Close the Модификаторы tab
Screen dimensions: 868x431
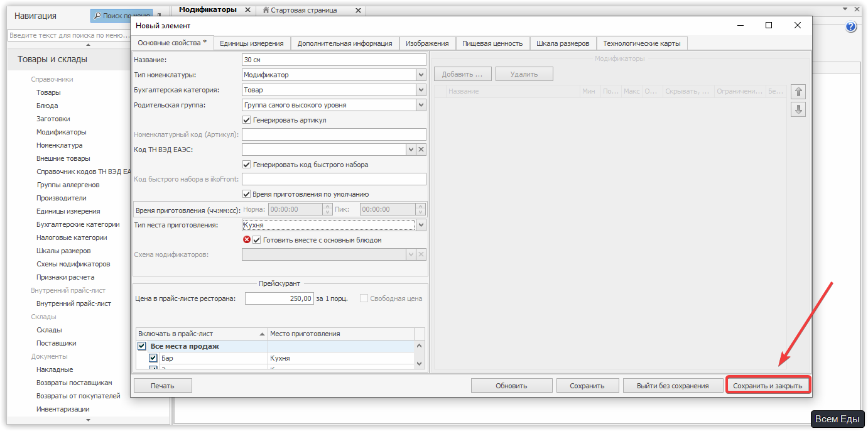tap(247, 10)
